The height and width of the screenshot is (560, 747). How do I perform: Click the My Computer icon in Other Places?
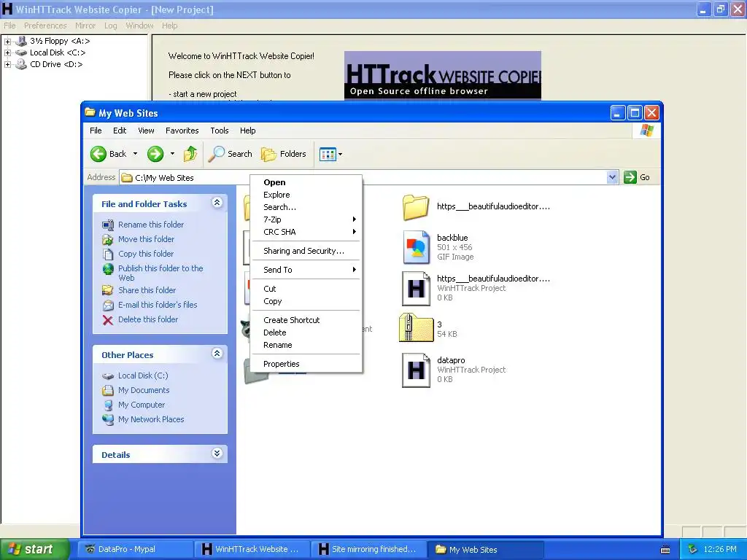click(x=108, y=405)
